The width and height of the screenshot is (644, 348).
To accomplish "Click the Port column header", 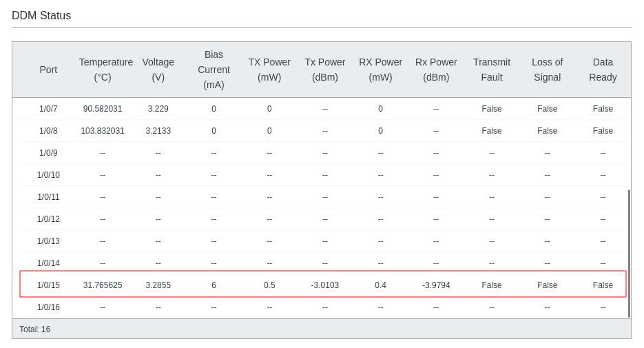I will point(48,70).
